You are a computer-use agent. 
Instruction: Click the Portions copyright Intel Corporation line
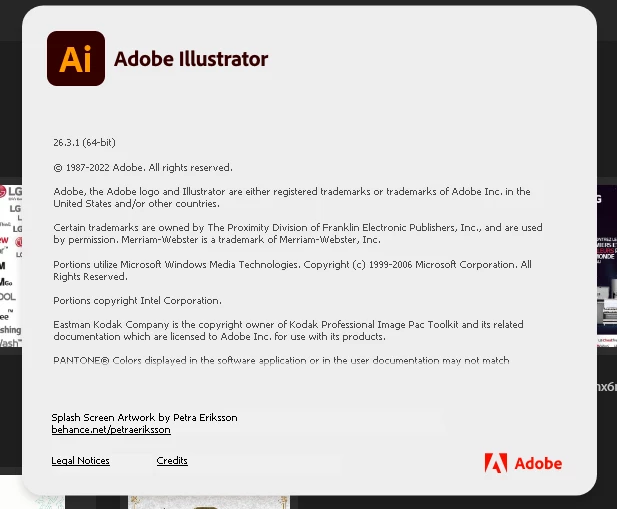(137, 301)
